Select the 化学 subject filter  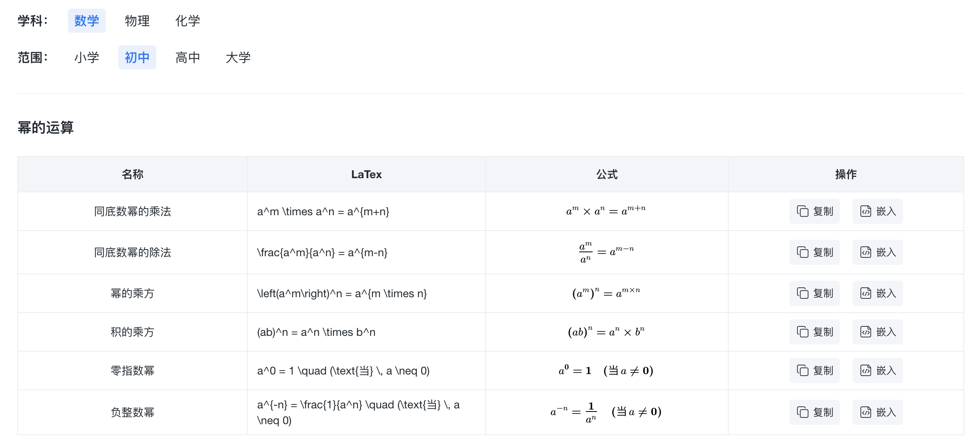[x=187, y=20]
